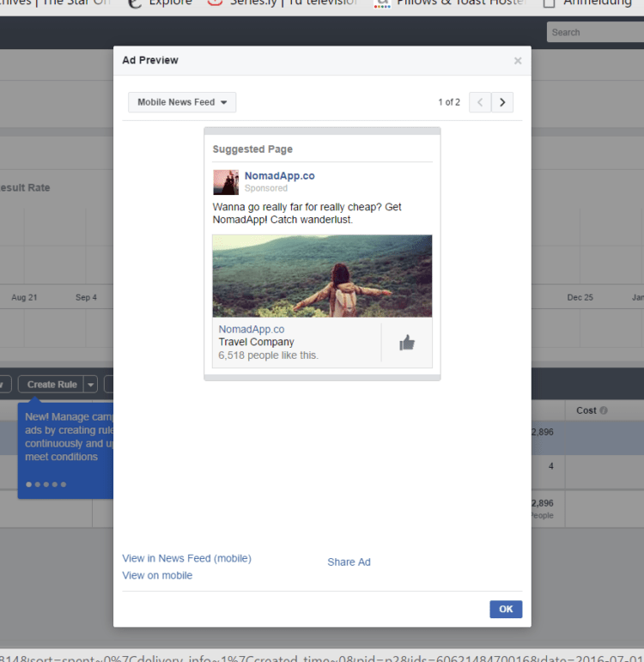The width and height of the screenshot is (644, 662).
Task: Click the Sep 4 date label on the chart
Action: coord(86,297)
